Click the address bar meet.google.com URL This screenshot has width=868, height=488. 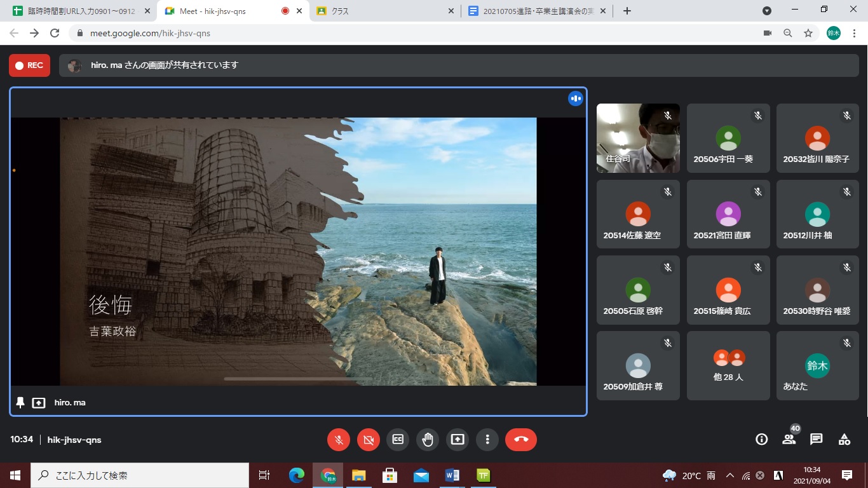click(152, 33)
